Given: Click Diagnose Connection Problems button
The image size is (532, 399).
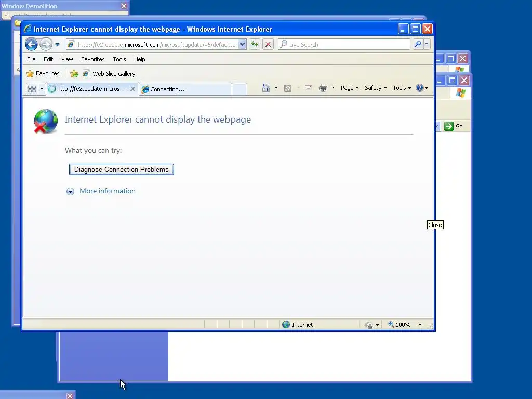Looking at the screenshot, I should point(122,169).
